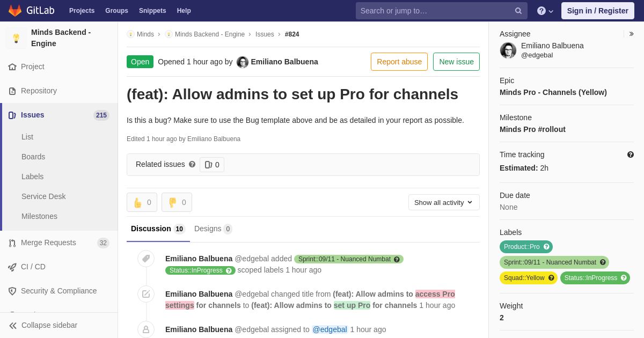Open the Merge Requests sidebar icon
The image size is (644, 338).
point(12,243)
